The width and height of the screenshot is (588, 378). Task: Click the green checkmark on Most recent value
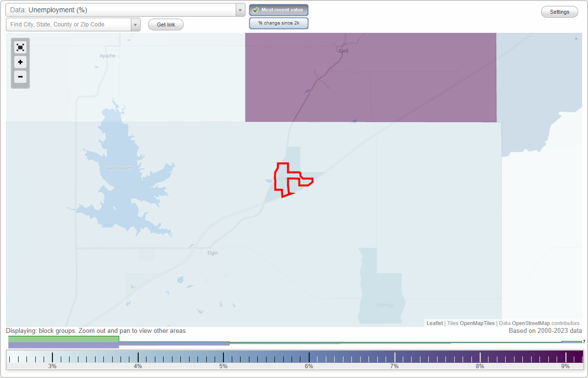coord(255,9)
